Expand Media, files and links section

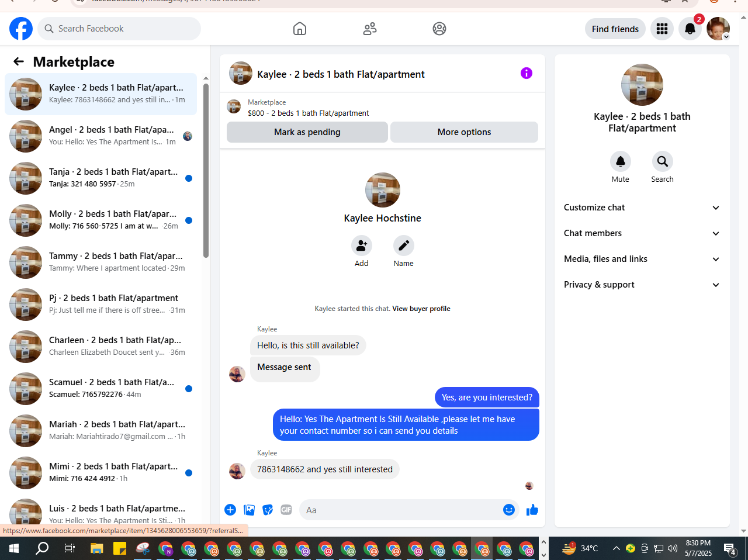click(642, 259)
